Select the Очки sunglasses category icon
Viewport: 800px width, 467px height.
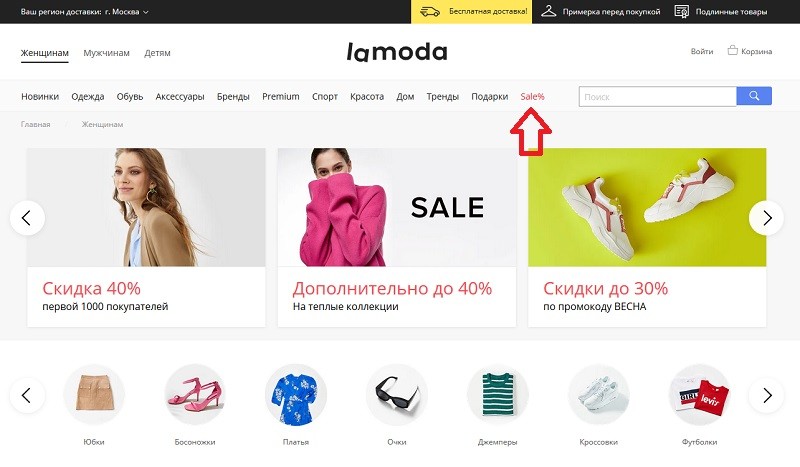tap(396, 395)
